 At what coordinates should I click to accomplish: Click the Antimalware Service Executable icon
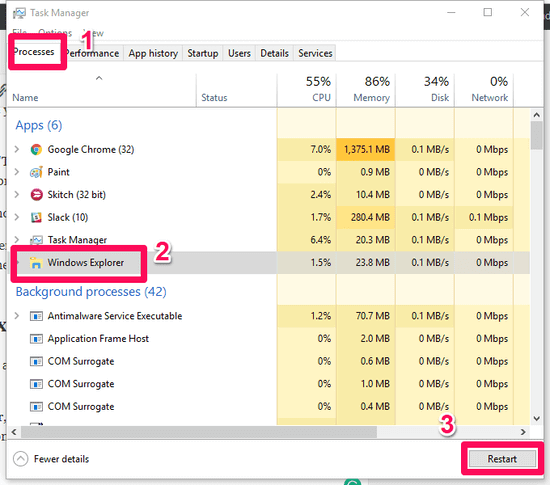[x=36, y=316]
